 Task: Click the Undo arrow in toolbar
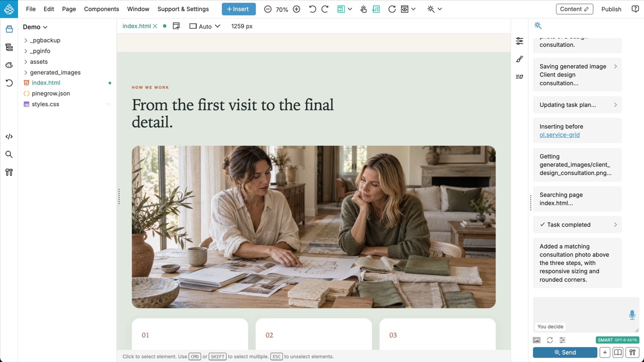312,9
